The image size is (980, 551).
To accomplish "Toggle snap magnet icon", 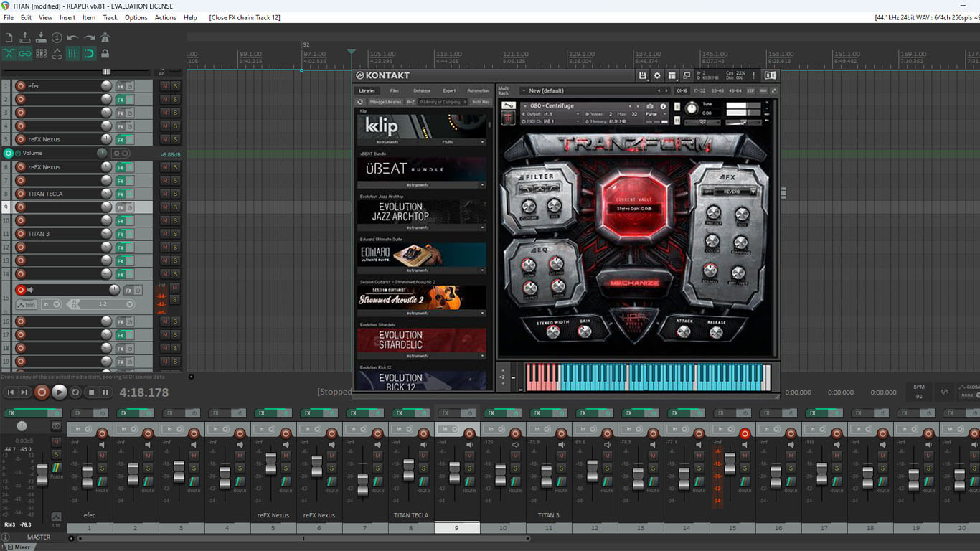I will (89, 53).
